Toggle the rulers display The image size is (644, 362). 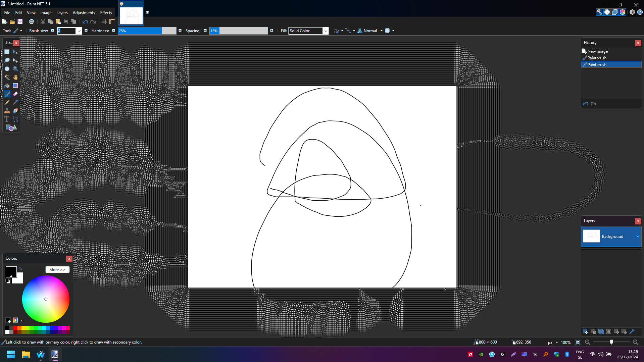point(112,21)
